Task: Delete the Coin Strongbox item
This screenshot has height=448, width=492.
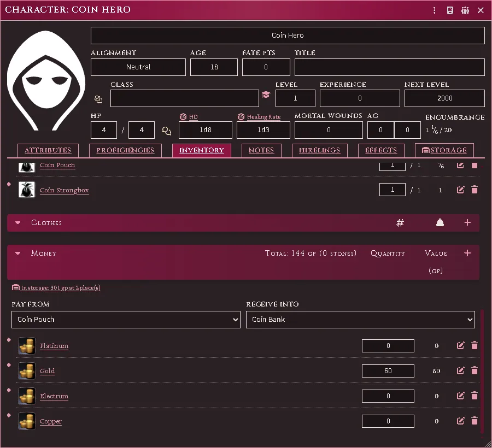Action: click(x=475, y=190)
